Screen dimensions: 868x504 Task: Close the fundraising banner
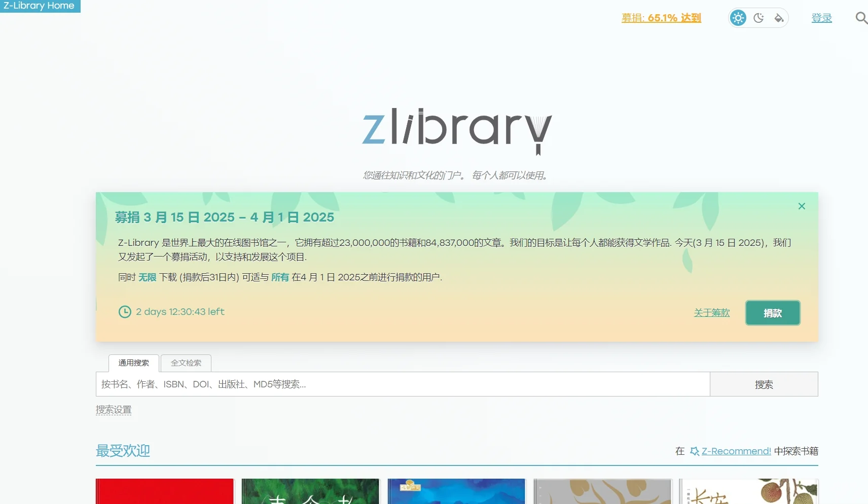click(x=802, y=206)
